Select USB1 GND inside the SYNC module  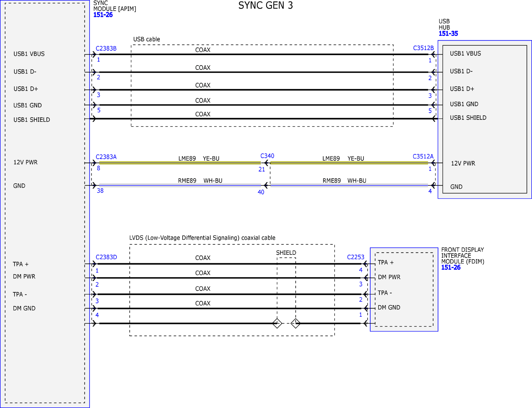[x=27, y=105]
